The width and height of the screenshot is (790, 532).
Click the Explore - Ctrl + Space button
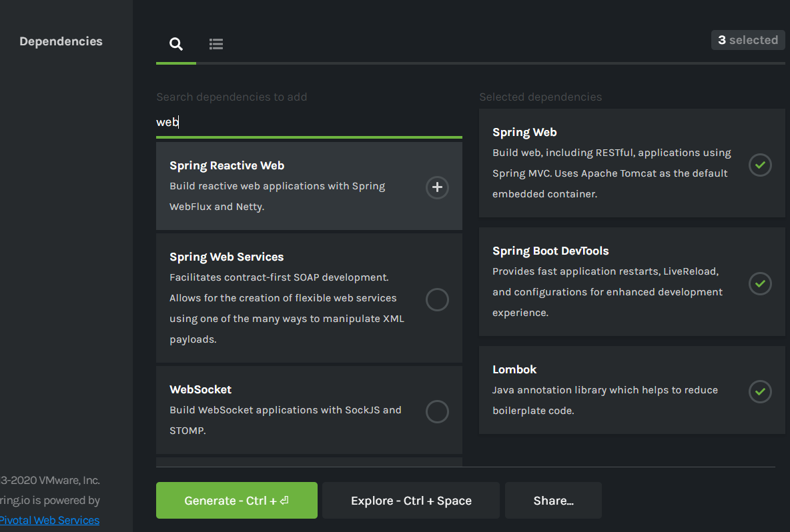(x=411, y=500)
